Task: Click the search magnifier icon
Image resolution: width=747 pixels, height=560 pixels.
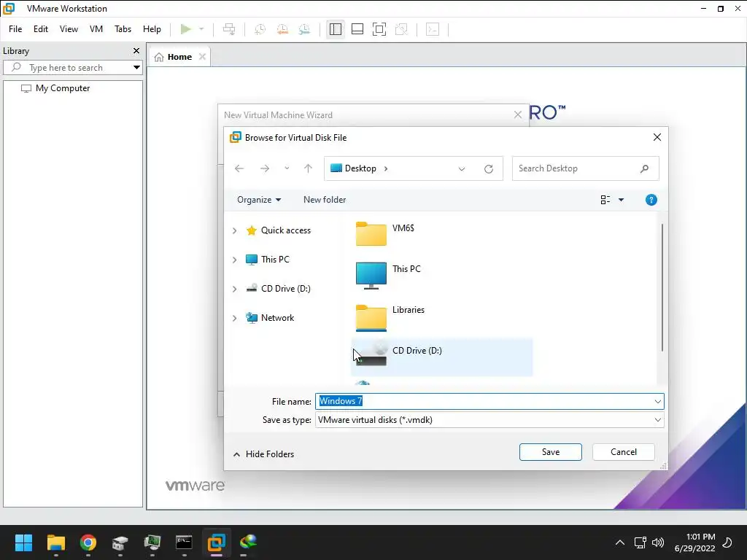Action: pyautogui.click(x=645, y=168)
